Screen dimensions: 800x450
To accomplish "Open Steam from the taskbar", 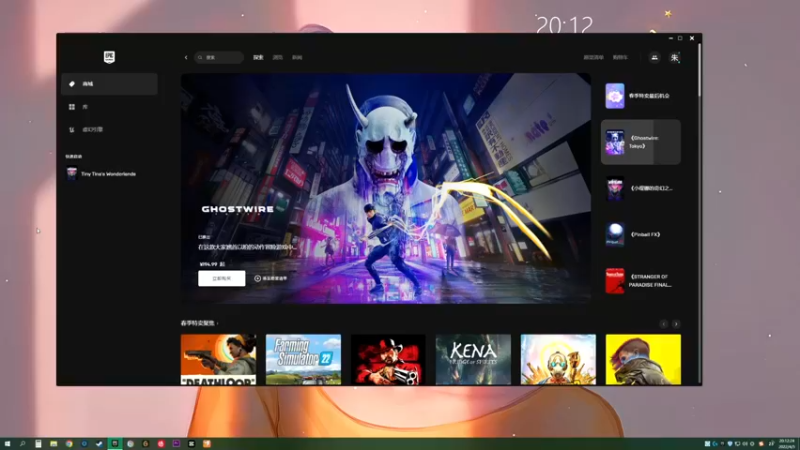I will (x=99, y=444).
